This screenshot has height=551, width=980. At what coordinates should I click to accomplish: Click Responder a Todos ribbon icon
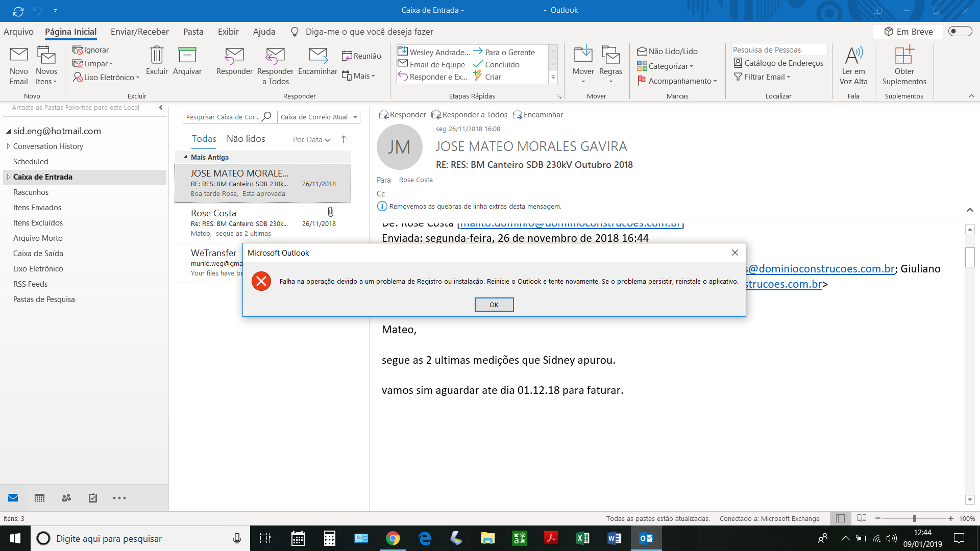coord(275,55)
